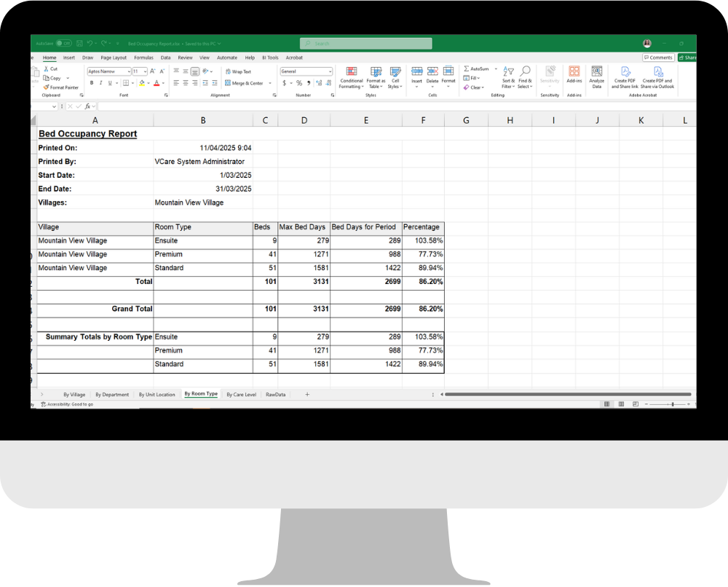Viewport: 728px width, 587px height.
Task: Open the Formulas ribbon tab
Action: (x=143, y=58)
